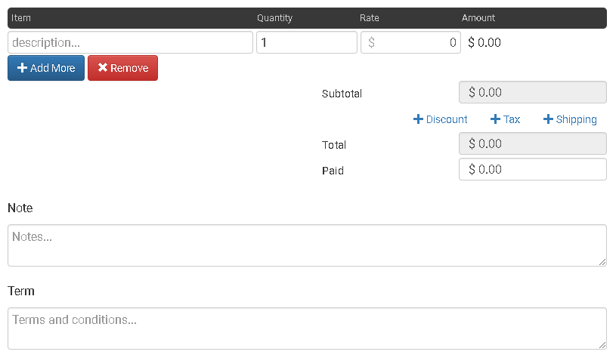Screen dimensions: 616x364
Task: Click the Subtotal read-only field
Action: [x=532, y=92]
